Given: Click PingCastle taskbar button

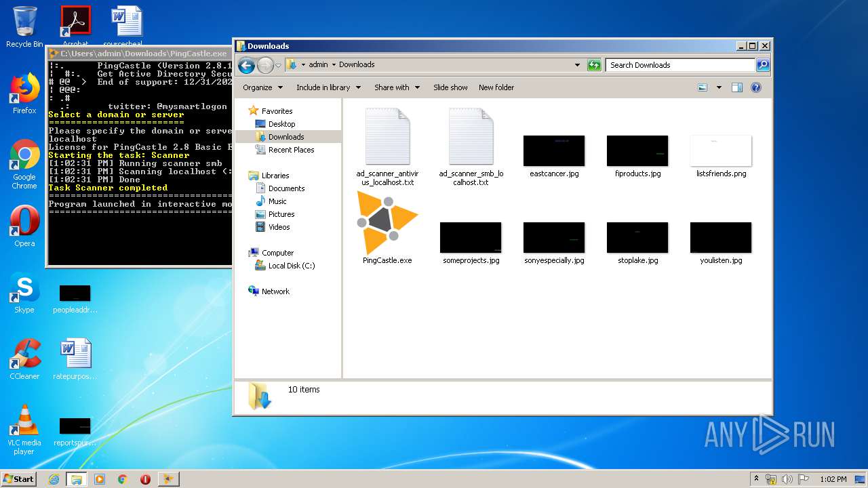Looking at the screenshot, I should tap(168, 479).
